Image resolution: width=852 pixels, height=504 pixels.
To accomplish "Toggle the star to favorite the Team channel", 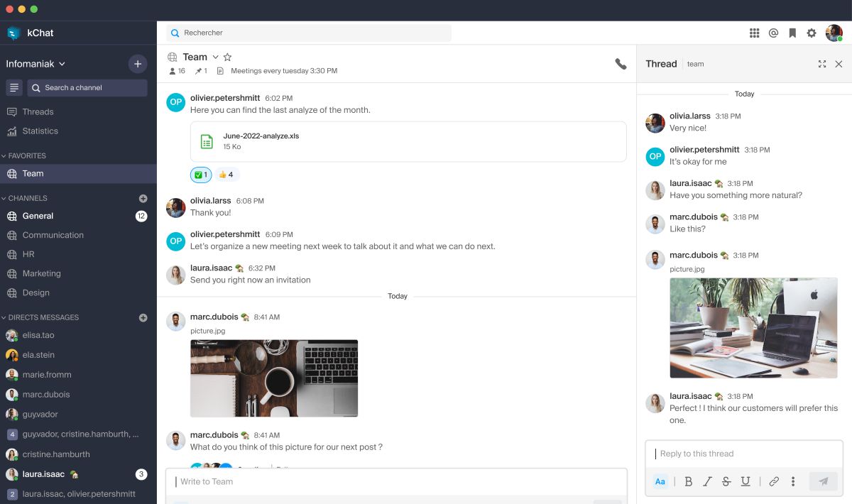I will (227, 57).
